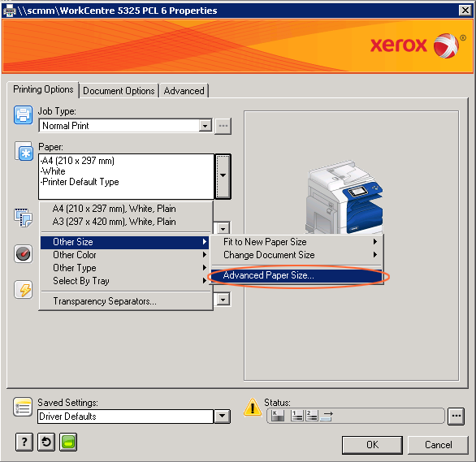
Task: Click the OK button
Action: [373, 445]
